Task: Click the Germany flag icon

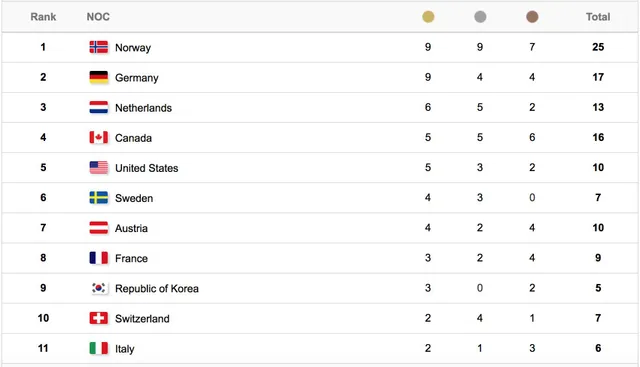Action: click(99, 78)
